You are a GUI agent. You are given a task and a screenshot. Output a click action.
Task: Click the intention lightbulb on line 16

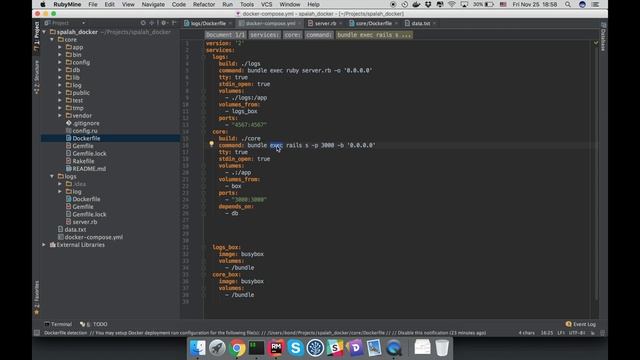coord(211,144)
